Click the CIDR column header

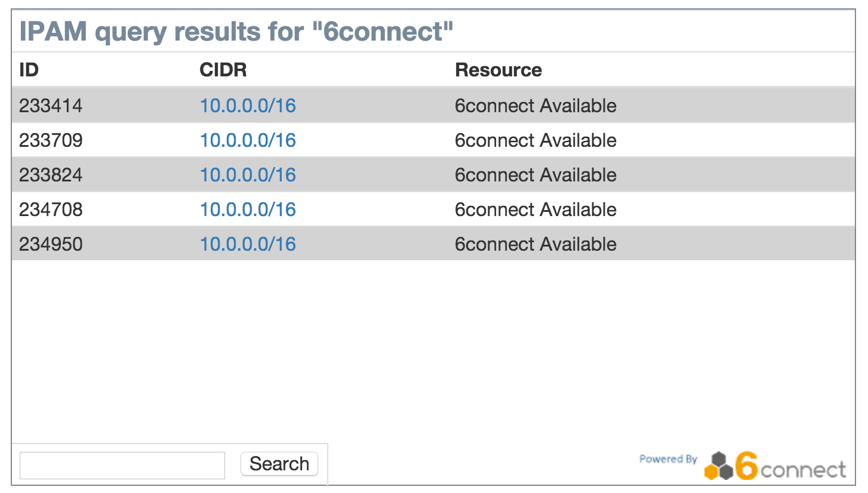223,70
